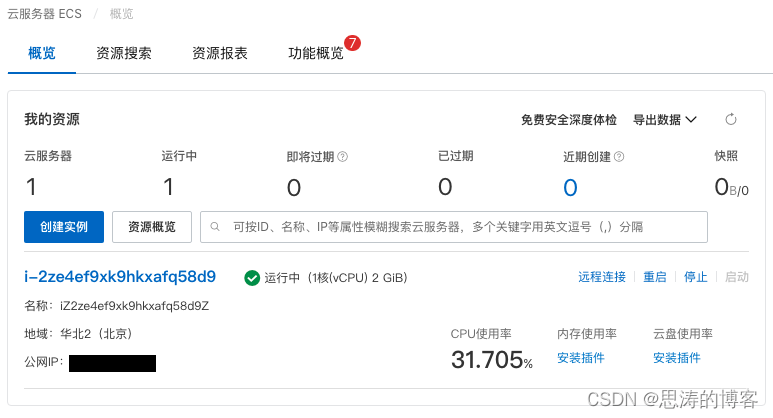Click help icon next to 即将过期
Viewport: 773px width, 418px height.
[x=343, y=157]
